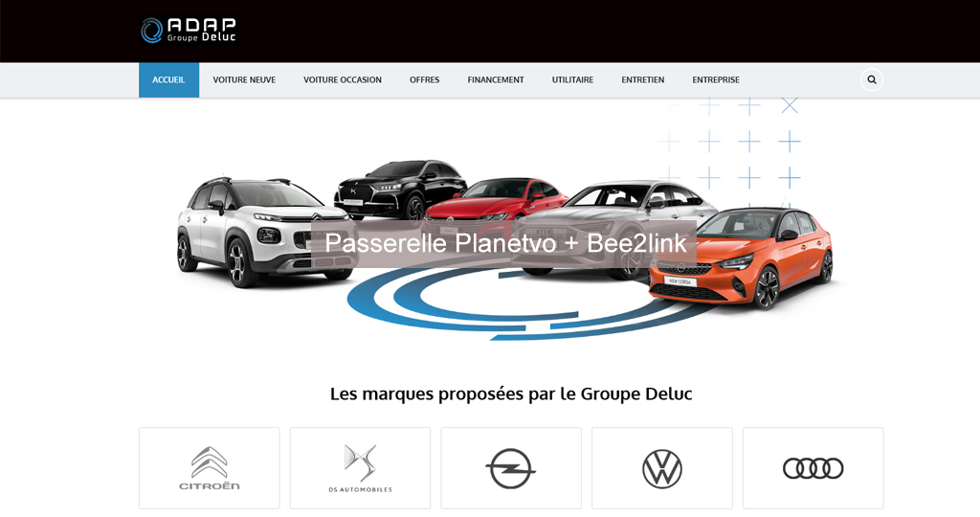This screenshot has height=517, width=980.
Task: Select the Citroën brand logo card
Action: [210, 467]
